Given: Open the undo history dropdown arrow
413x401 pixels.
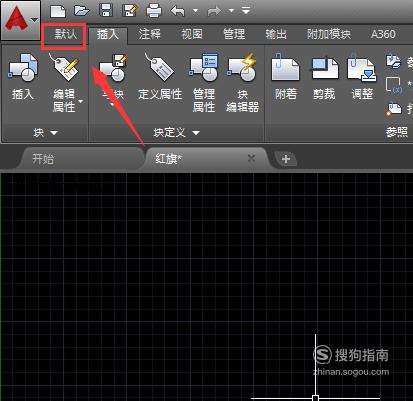Looking at the screenshot, I should pos(196,11).
